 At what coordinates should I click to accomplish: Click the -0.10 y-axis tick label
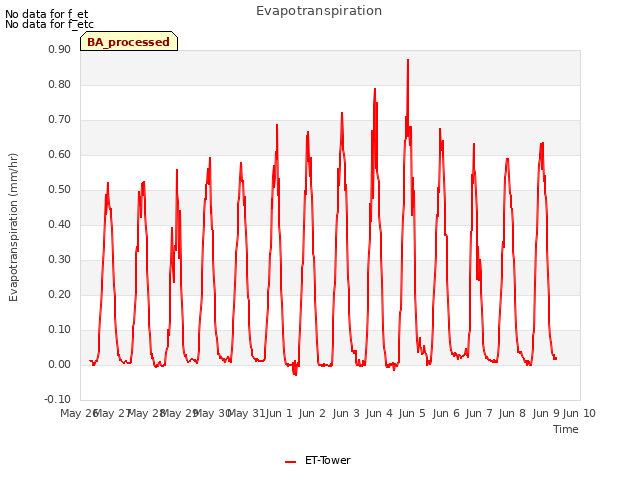pyautogui.click(x=58, y=400)
